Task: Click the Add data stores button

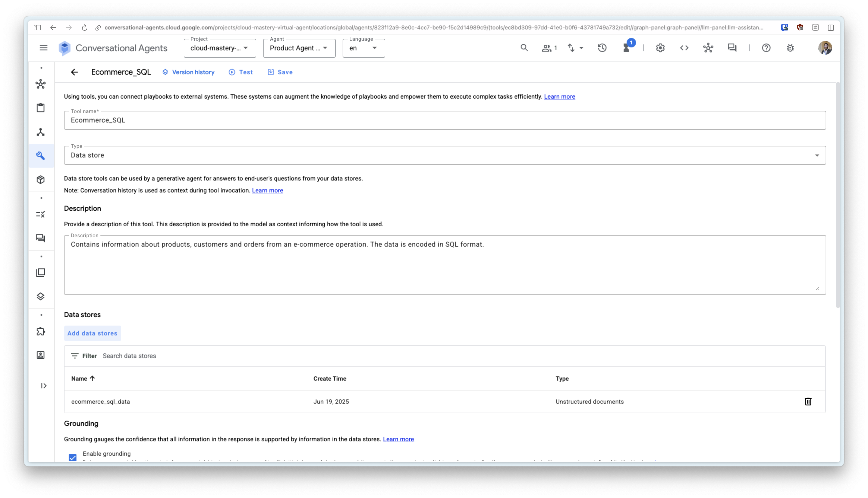Action: 92,333
